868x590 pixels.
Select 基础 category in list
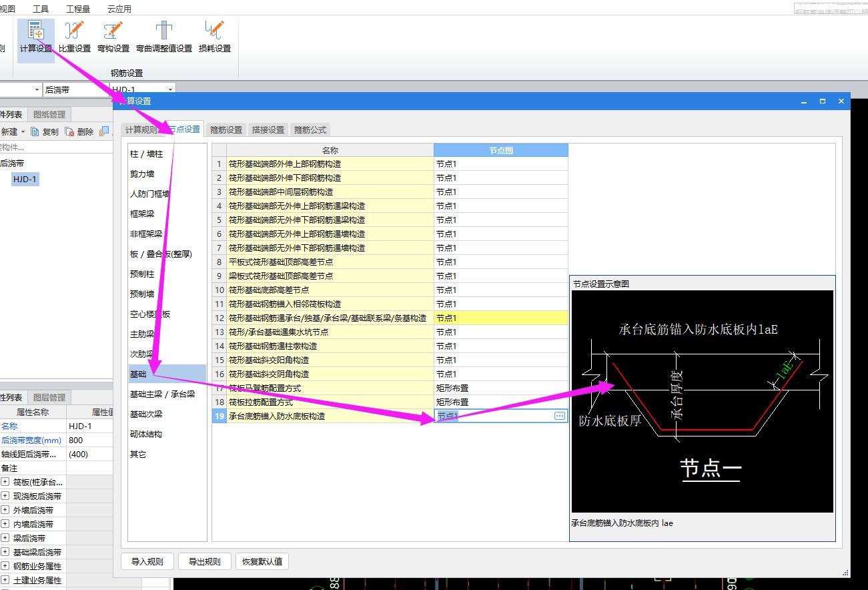pyautogui.click(x=167, y=374)
